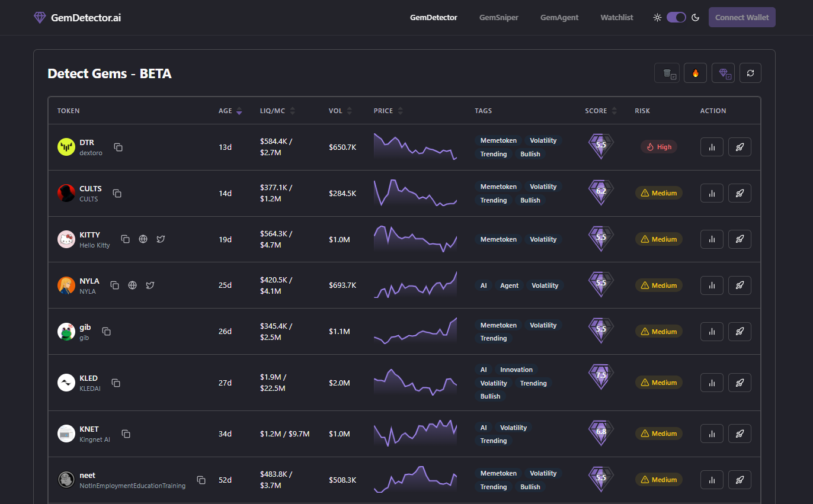Switch to the GemSniper tab

tap(498, 17)
